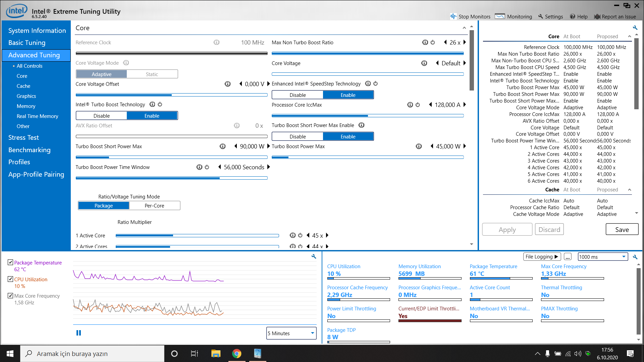The width and height of the screenshot is (644, 362).
Task: Pause the monitoring graph
Action: point(78,333)
